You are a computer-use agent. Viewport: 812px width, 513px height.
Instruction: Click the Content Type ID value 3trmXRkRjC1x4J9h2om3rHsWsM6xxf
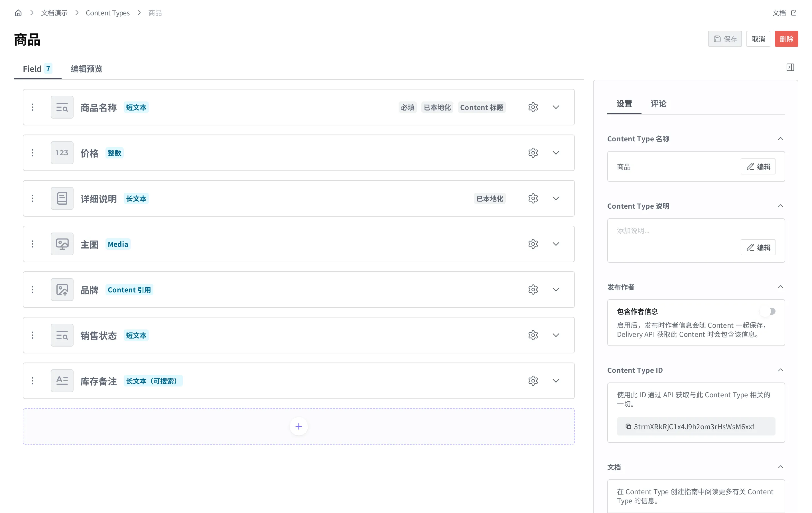(x=694, y=426)
